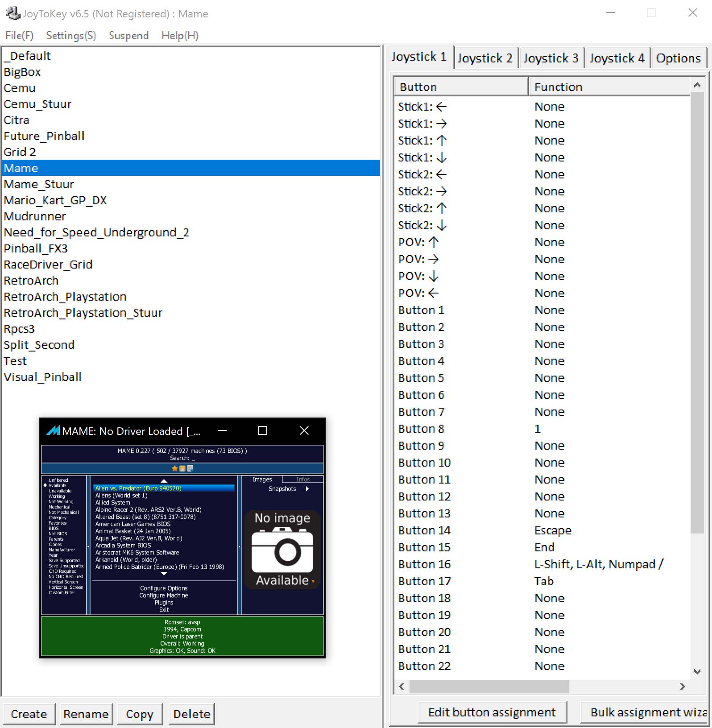Switch to Infos tab in MAME window
Screen dimensions: 712x728
click(303, 480)
